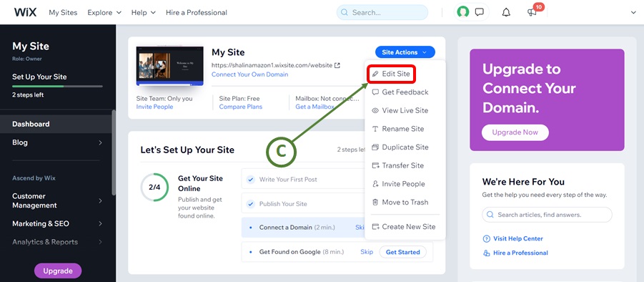Go to My Sites in top navigation
Image resolution: width=644 pixels, height=282 pixels.
click(x=63, y=12)
